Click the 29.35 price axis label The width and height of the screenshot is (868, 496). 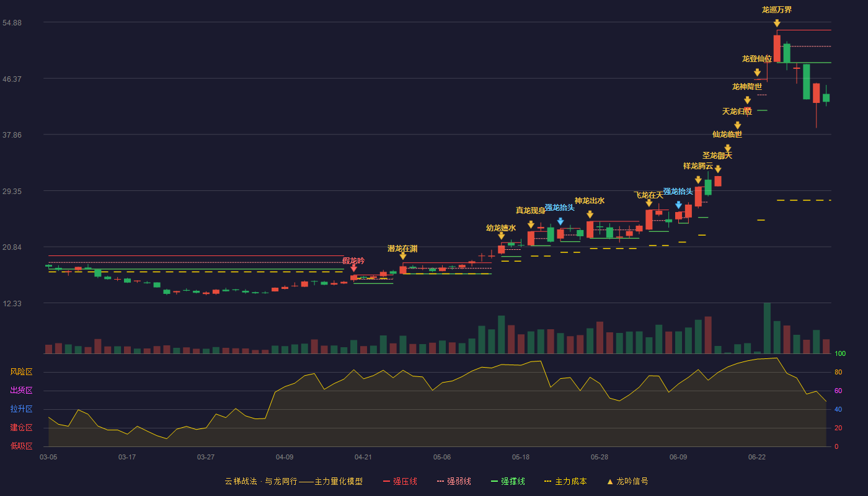click(12, 192)
